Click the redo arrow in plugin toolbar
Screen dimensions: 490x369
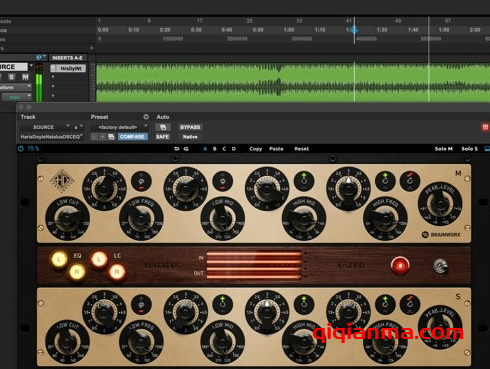click(x=186, y=149)
